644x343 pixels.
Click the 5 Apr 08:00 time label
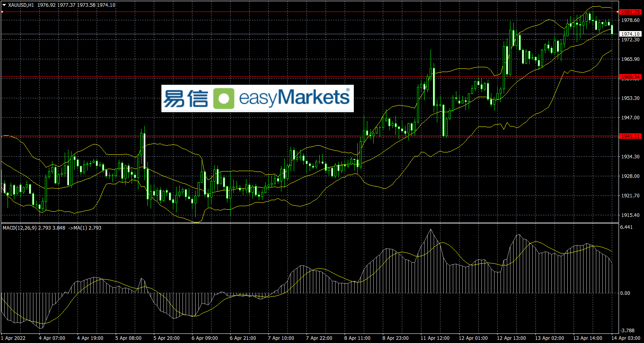coord(128,338)
